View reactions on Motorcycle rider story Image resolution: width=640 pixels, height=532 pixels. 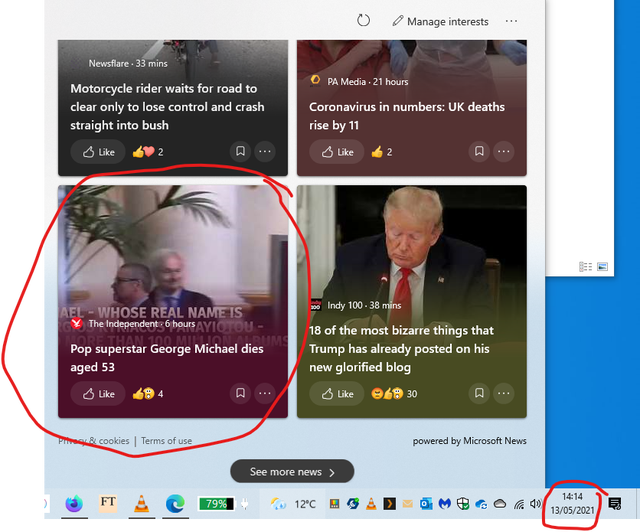tap(148, 152)
